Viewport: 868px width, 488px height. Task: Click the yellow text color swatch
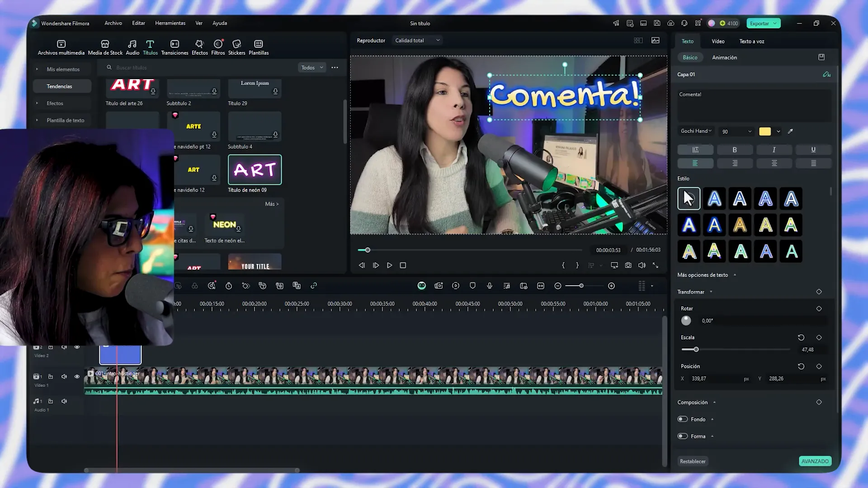765,131
